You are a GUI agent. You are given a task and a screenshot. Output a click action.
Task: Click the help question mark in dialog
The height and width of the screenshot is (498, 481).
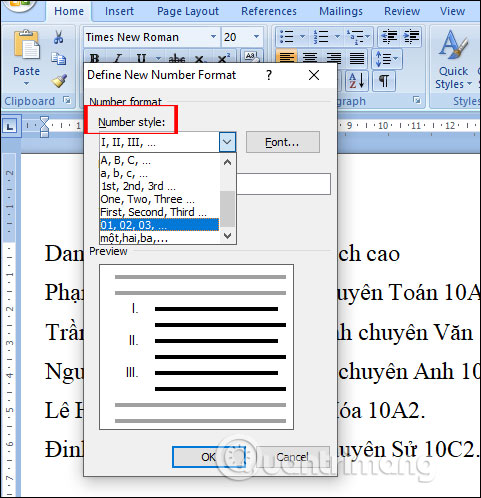coord(269,75)
